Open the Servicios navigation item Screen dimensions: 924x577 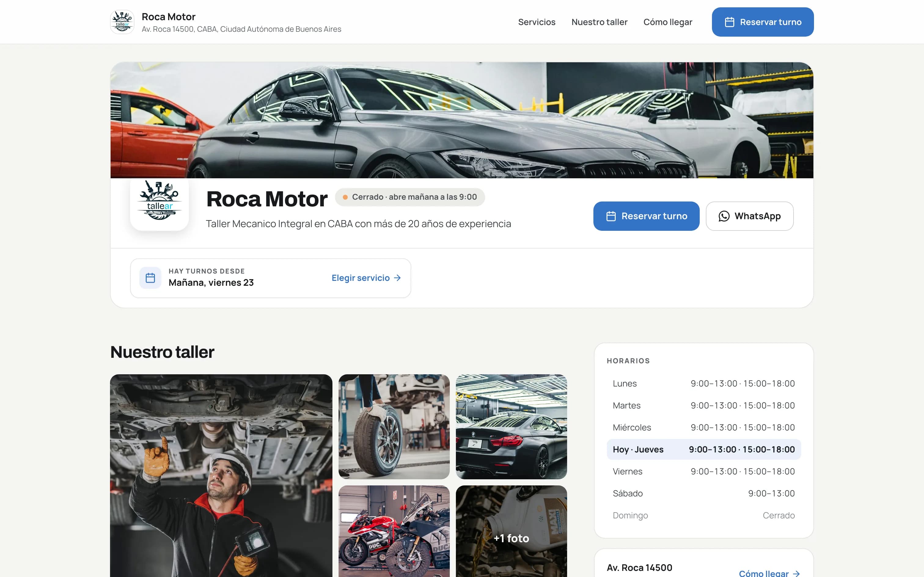click(537, 22)
